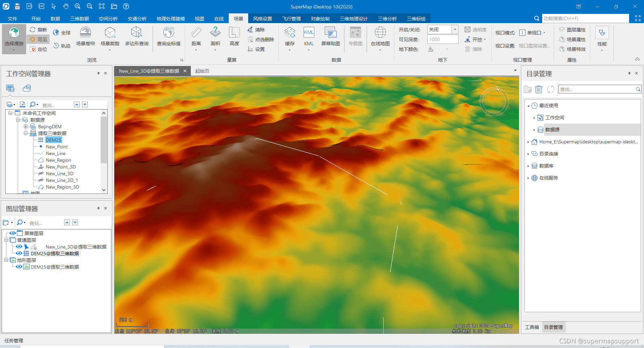Open the 场景卷帘 swipe tool
Viewport: 644px width, 348px height.
coord(86,37)
